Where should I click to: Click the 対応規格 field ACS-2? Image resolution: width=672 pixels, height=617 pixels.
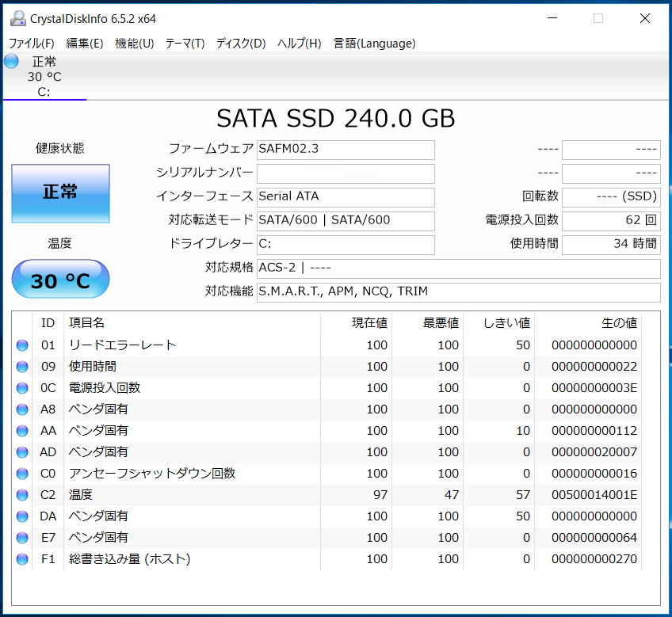pyautogui.click(x=459, y=269)
